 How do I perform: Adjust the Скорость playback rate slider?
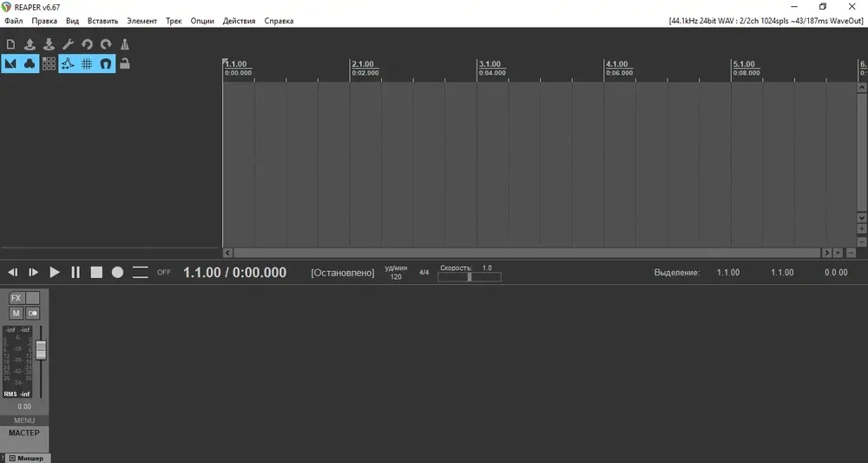(470, 277)
